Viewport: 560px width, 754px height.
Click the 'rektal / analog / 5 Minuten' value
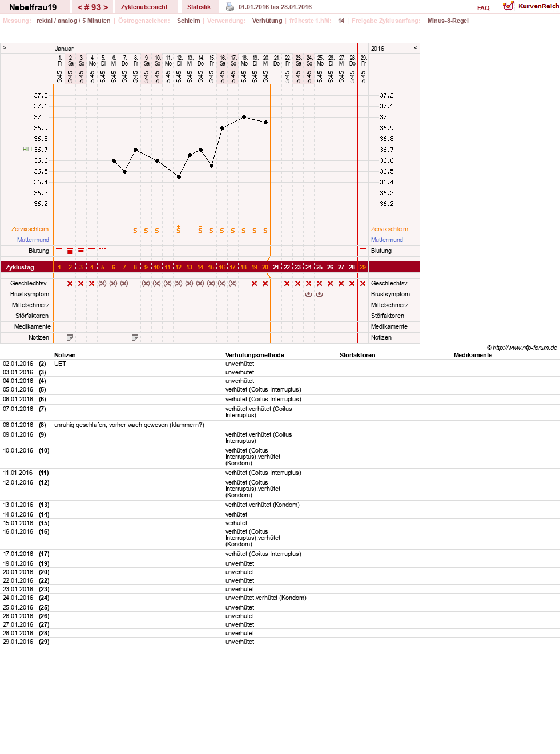point(74,21)
